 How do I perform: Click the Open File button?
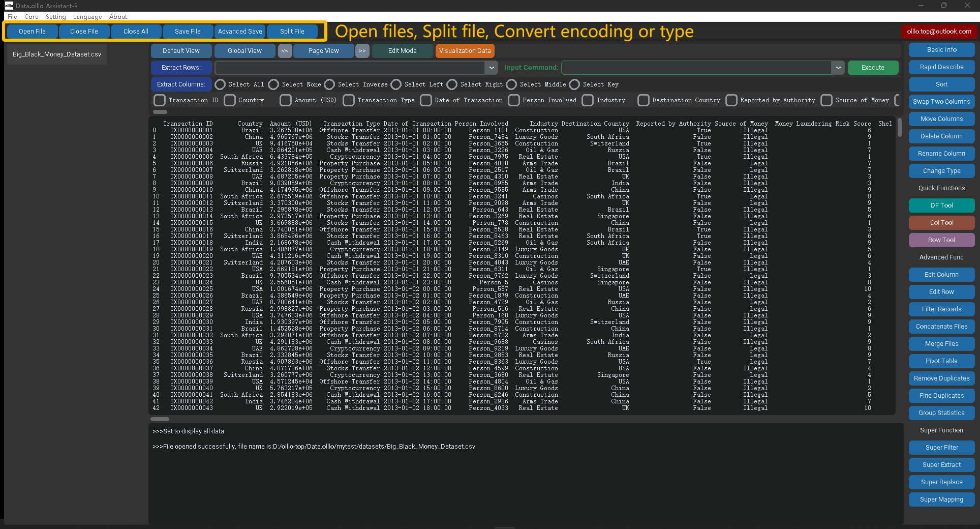coord(32,32)
